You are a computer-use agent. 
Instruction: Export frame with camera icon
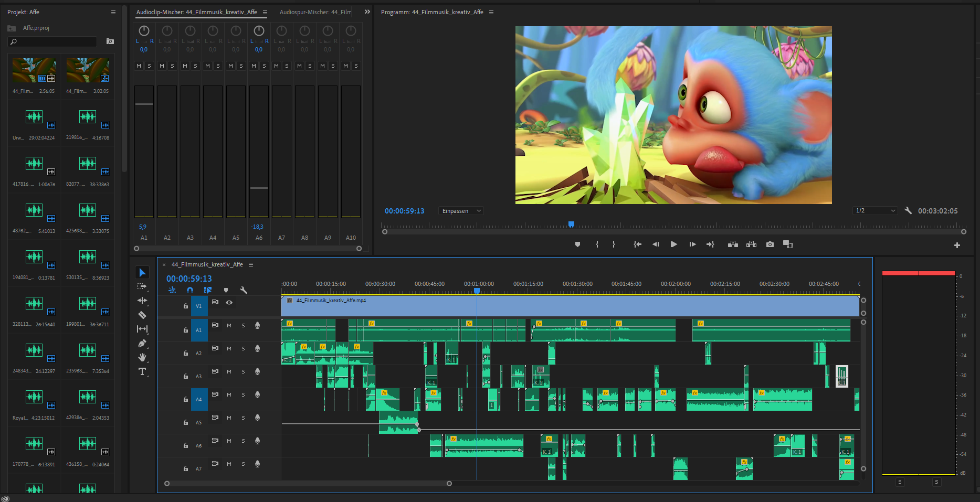coord(770,244)
